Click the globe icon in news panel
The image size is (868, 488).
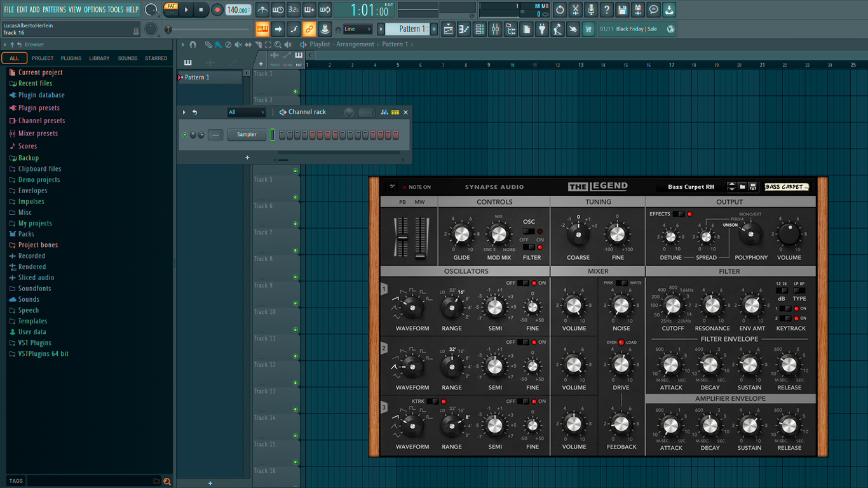pyautogui.click(x=670, y=29)
